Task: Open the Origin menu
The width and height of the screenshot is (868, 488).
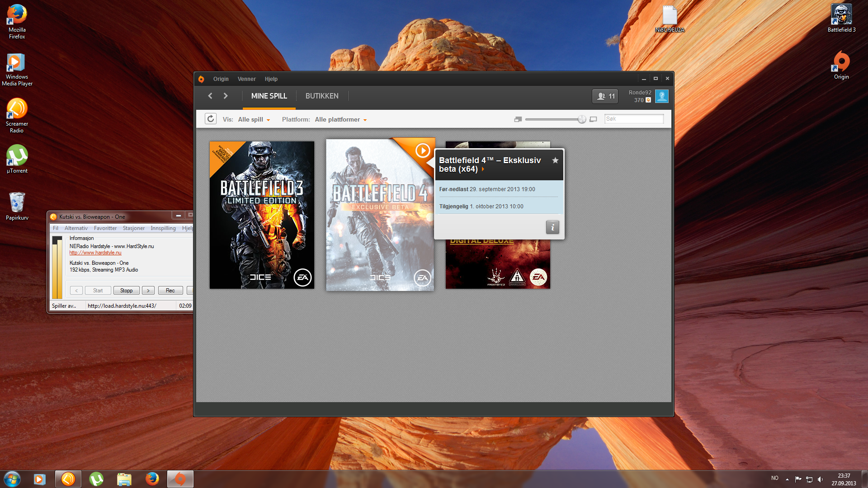Action: pyautogui.click(x=221, y=79)
